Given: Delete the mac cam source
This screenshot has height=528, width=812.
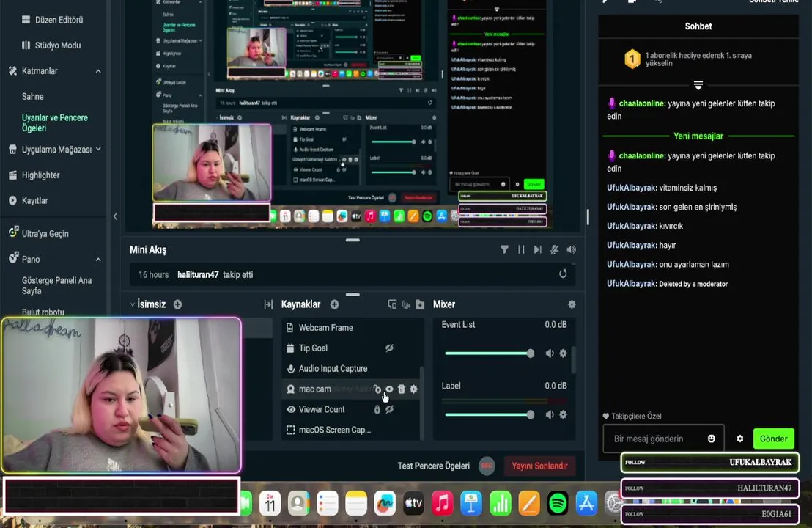Looking at the screenshot, I should point(402,389).
